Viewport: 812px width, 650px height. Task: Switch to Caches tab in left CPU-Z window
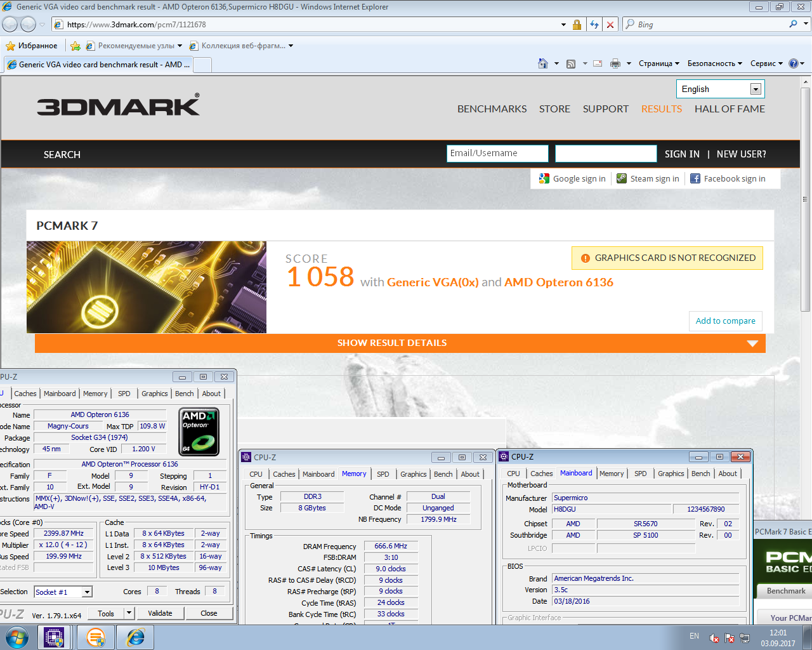25,394
